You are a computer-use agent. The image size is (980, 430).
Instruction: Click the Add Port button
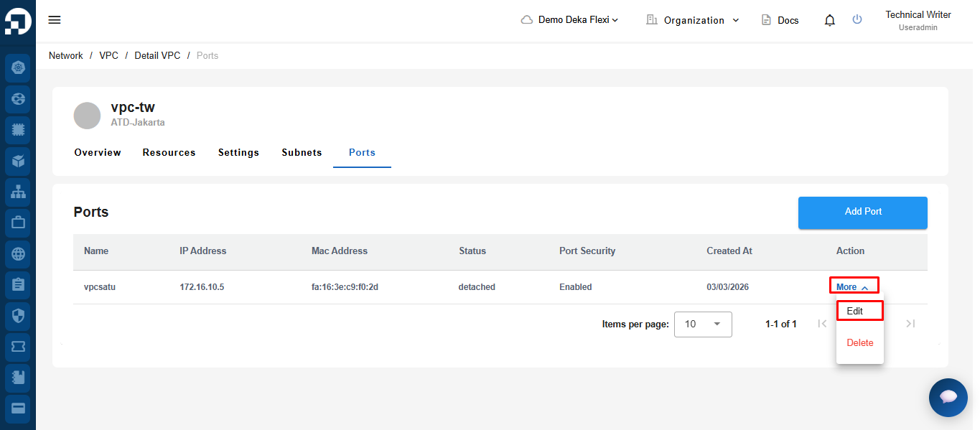coord(863,212)
